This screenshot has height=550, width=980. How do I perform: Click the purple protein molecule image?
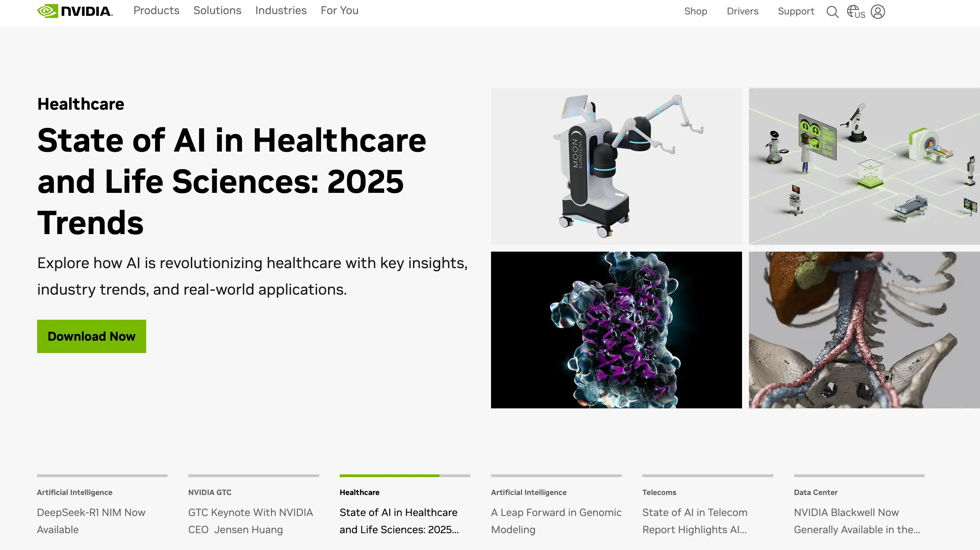tap(616, 330)
